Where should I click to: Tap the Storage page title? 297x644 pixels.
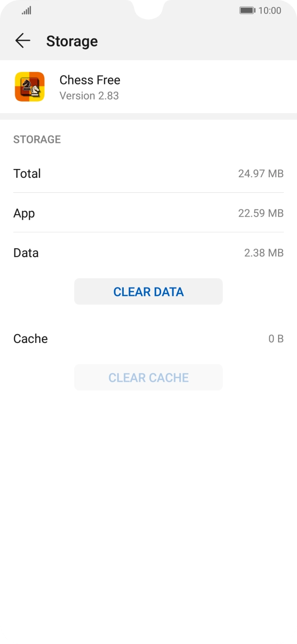pyautogui.click(x=72, y=41)
